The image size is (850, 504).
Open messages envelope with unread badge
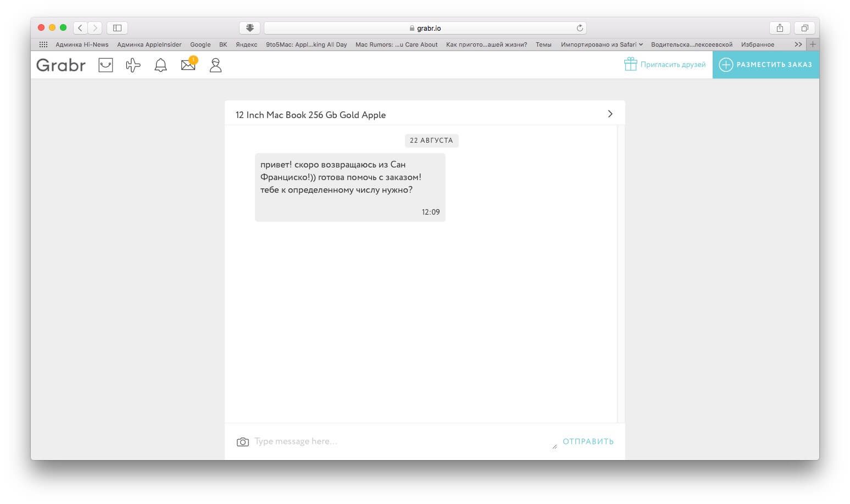coord(188,64)
